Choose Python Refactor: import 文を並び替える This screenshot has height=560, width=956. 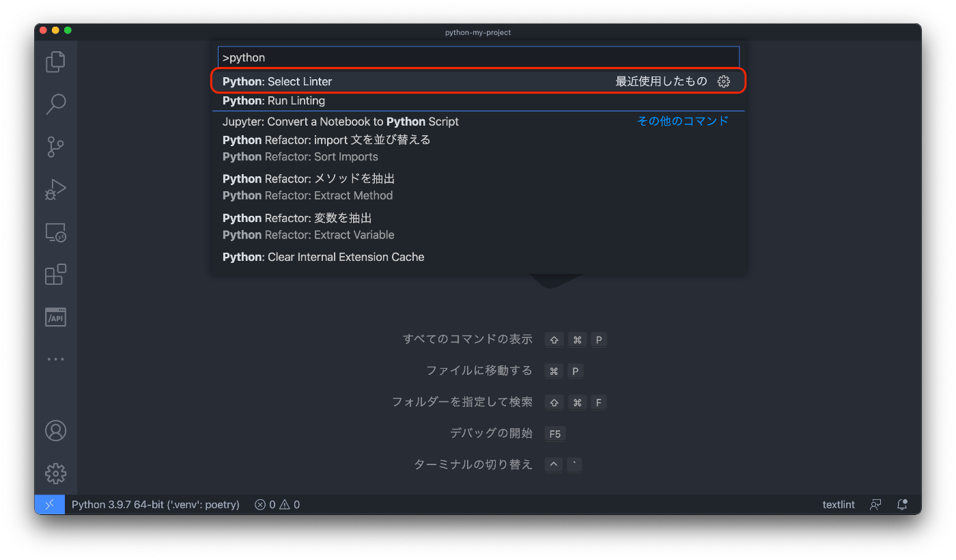478,148
